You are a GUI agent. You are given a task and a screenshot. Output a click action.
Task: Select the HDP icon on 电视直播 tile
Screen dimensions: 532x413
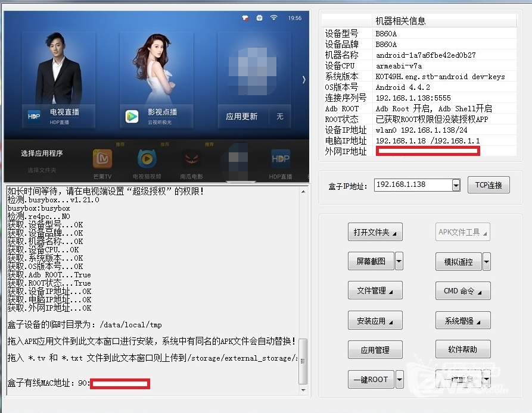pos(35,117)
